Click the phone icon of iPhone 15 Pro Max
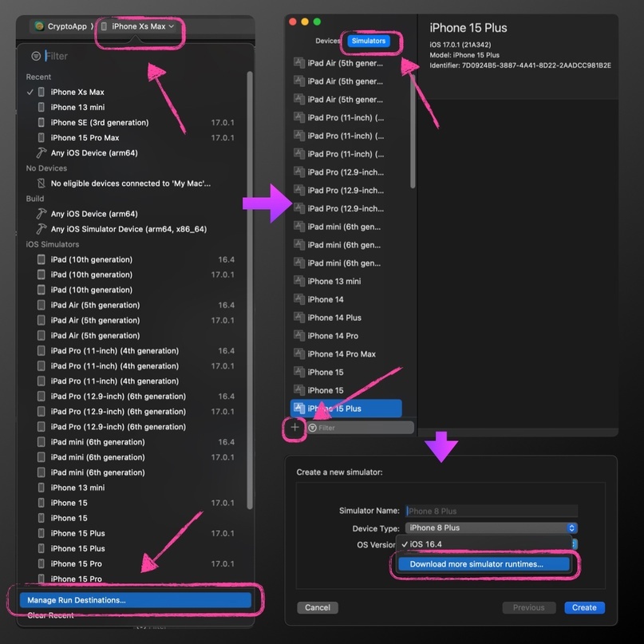Image resolution: width=644 pixels, height=644 pixels. tap(41, 137)
